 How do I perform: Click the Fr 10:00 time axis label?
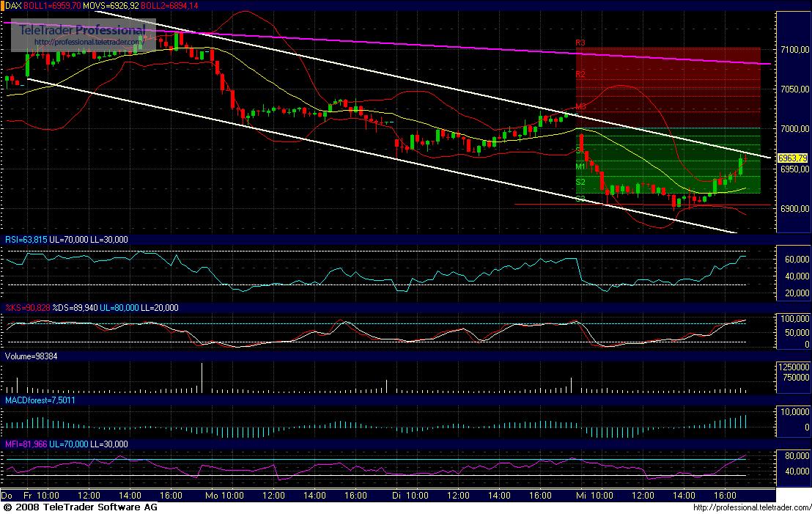click(41, 496)
